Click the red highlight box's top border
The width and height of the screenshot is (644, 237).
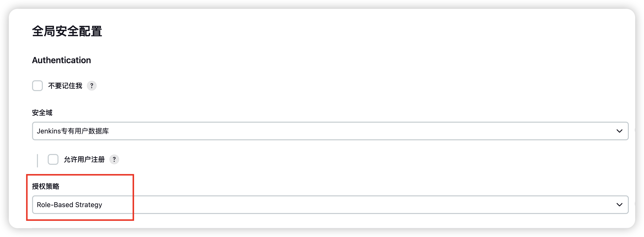(x=80, y=175)
